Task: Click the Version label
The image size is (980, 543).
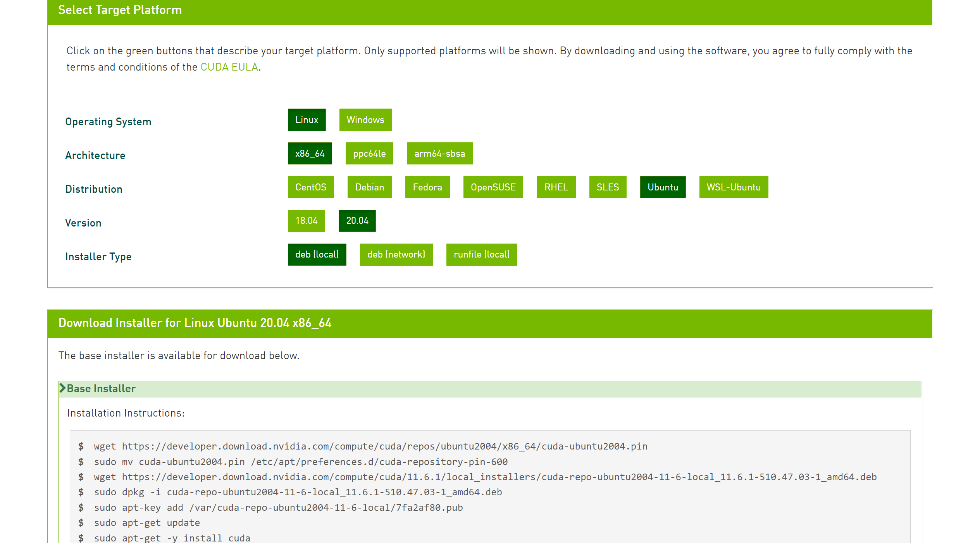Action: pyautogui.click(x=83, y=223)
